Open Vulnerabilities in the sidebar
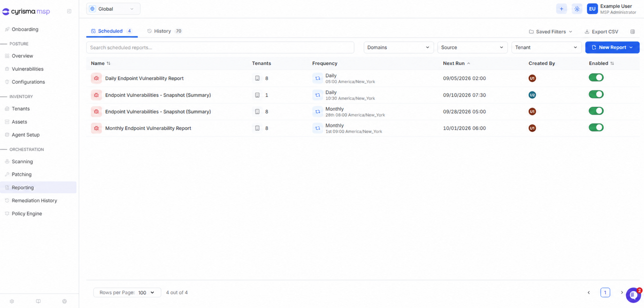 point(27,69)
